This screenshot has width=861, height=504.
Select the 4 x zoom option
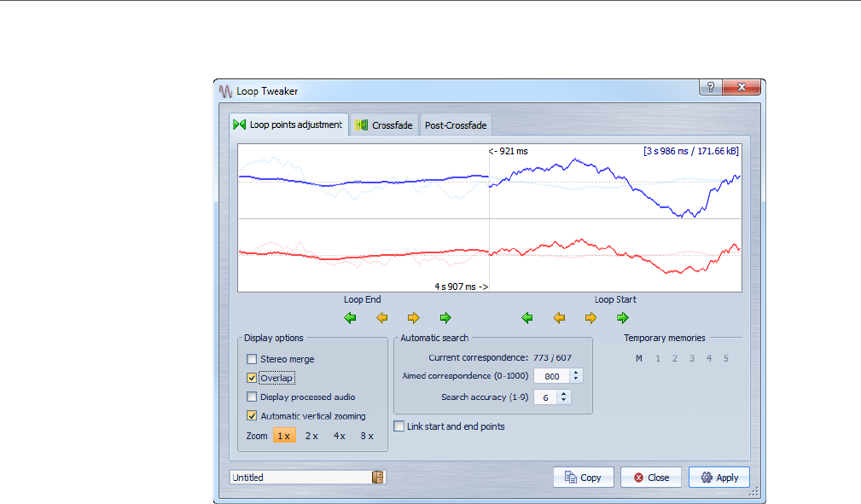(340, 436)
